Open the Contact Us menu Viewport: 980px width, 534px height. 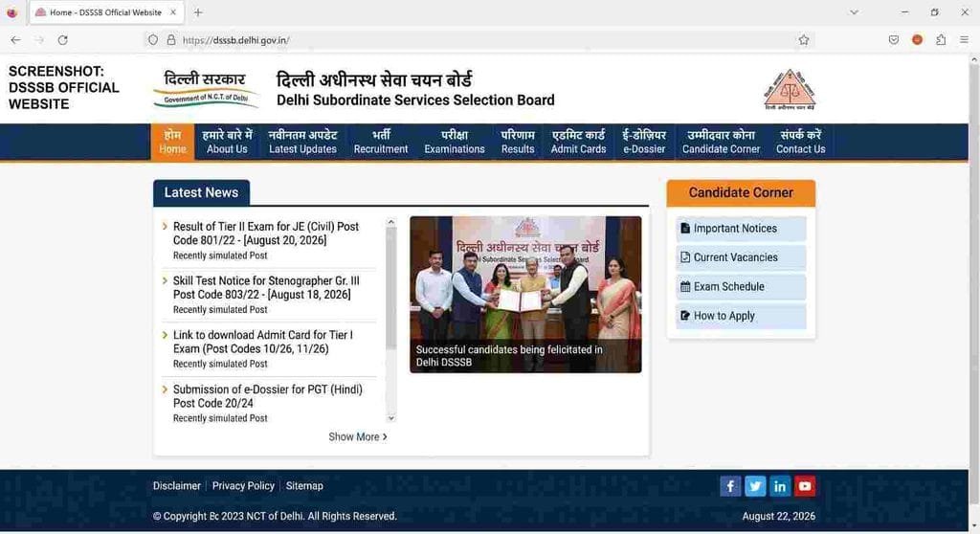801,142
